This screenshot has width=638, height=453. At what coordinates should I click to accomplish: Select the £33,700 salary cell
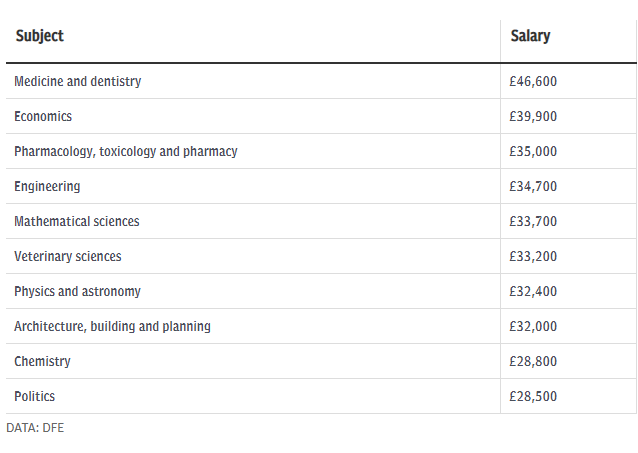pyautogui.click(x=533, y=221)
